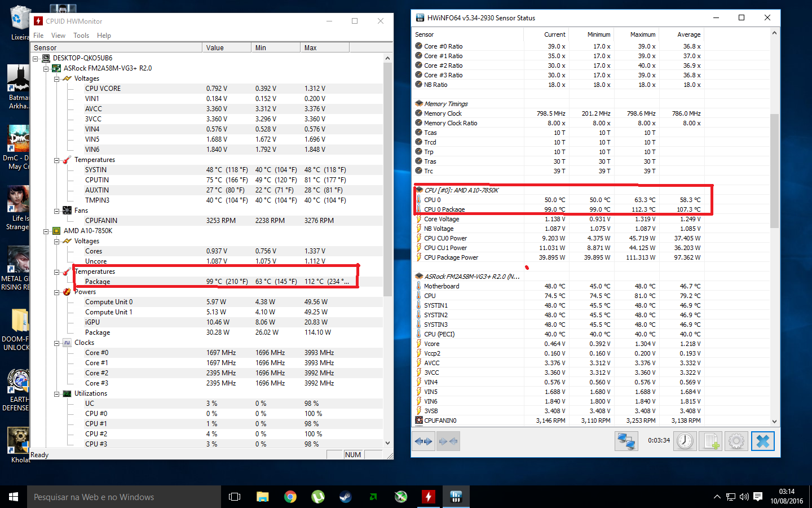Viewport: 812px width, 508px height.
Task: Click HWiNFO collapse-columns arrows button
Action: point(448,441)
